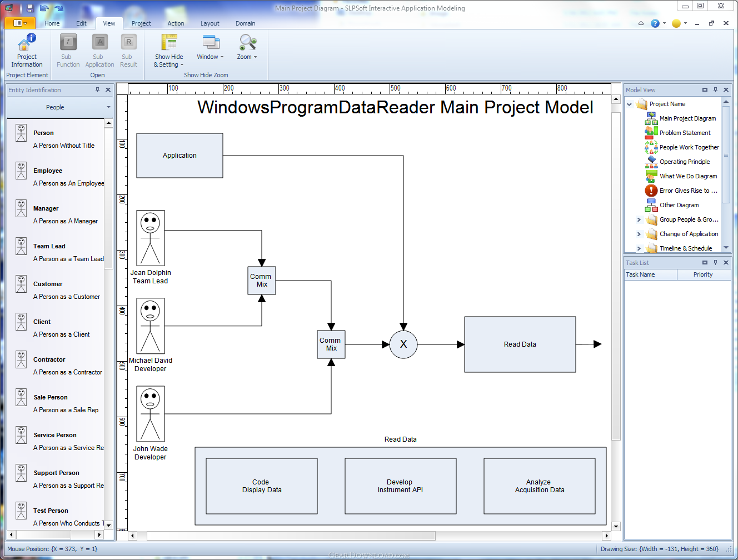This screenshot has height=560, width=738.
Task: Click canvas vertical scrollbar thumb
Action: [616, 276]
